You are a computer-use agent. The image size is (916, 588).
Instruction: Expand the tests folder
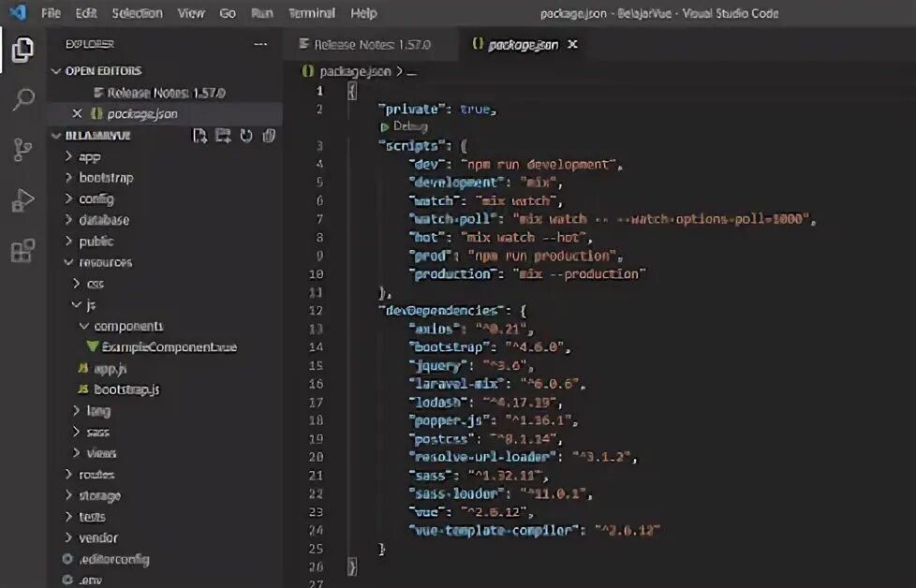click(68, 516)
